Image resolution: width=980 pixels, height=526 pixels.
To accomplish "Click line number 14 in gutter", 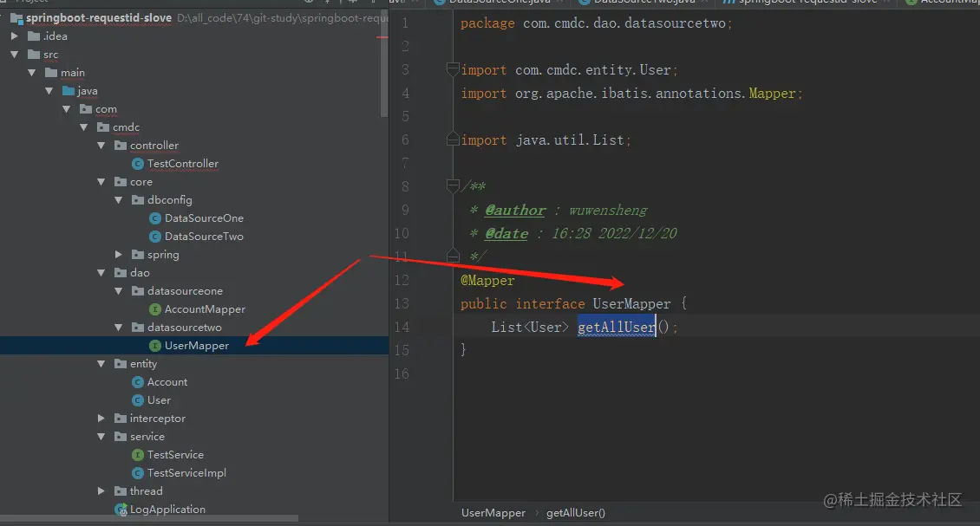I will pos(402,327).
